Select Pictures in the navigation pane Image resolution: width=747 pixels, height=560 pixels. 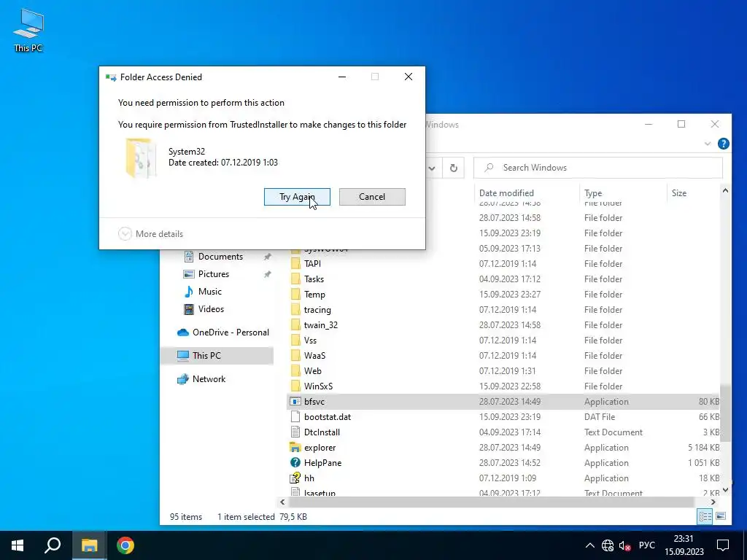click(214, 274)
